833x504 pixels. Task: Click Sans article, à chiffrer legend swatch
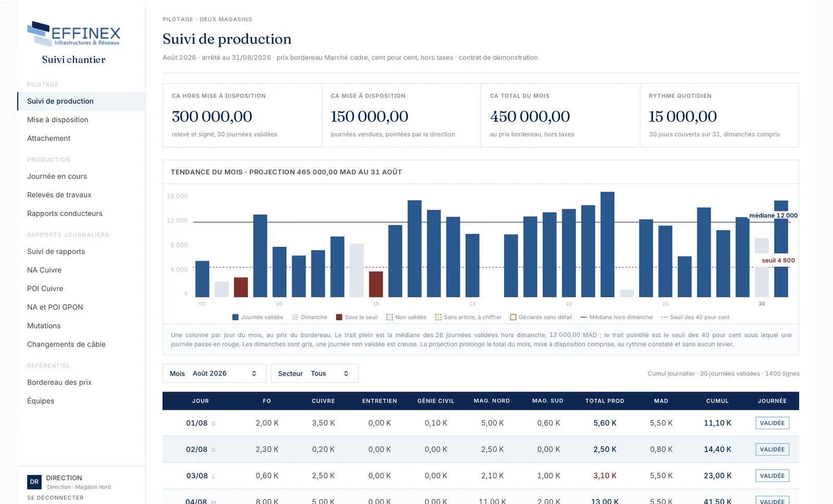(438, 317)
